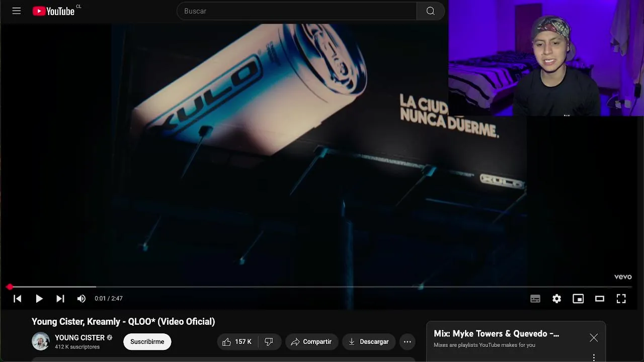Click the red playhead scrubber
Viewport: 644px width, 362px height.
(x=10, y=287)
